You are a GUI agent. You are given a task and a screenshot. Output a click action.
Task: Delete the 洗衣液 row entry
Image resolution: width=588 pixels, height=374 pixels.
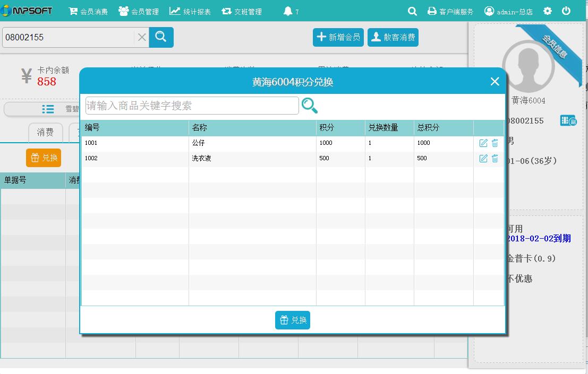tap(495, 159)
